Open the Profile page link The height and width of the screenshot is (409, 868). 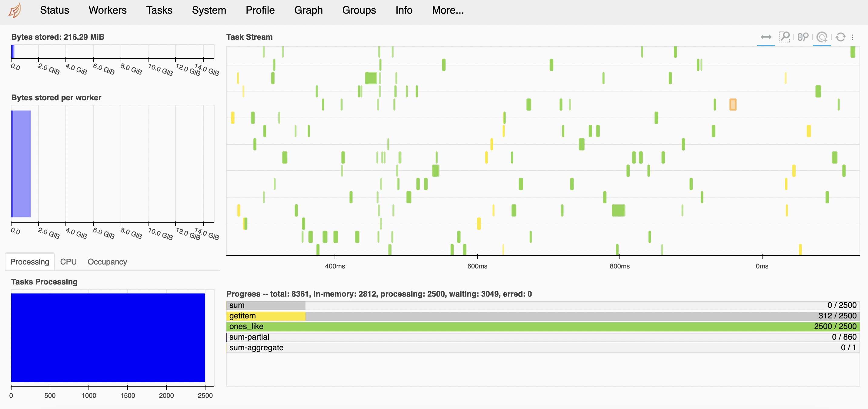[260, 10]
